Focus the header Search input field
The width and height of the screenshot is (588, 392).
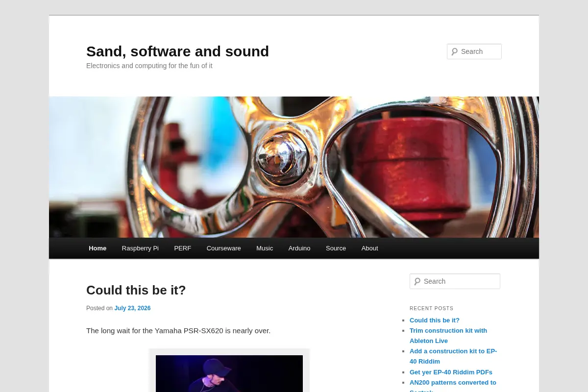coord(474,51)
